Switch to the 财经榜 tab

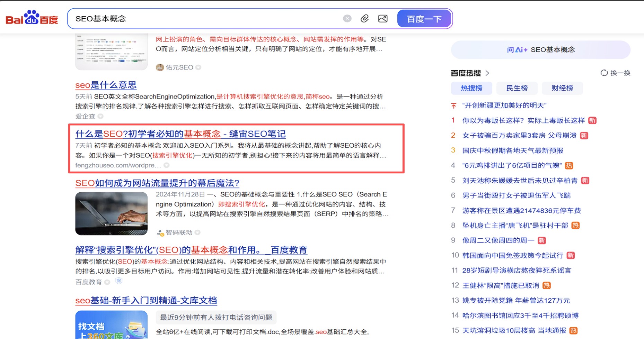(x=562, y=88)
